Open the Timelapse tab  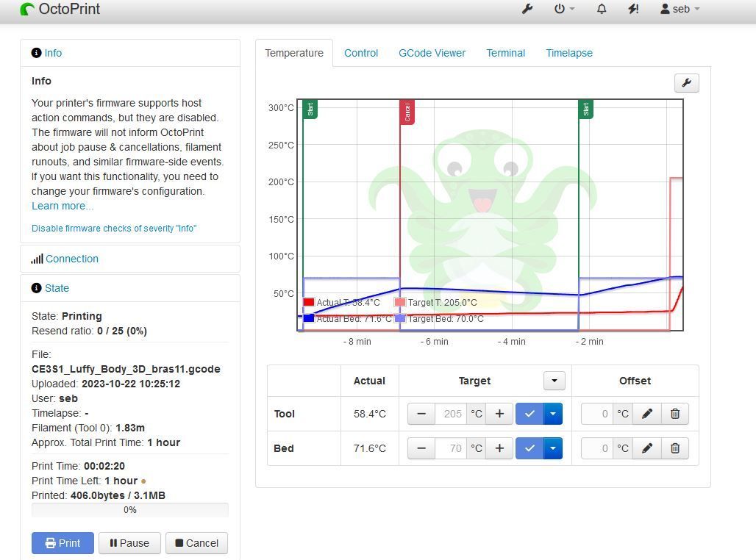pos(569,53)
